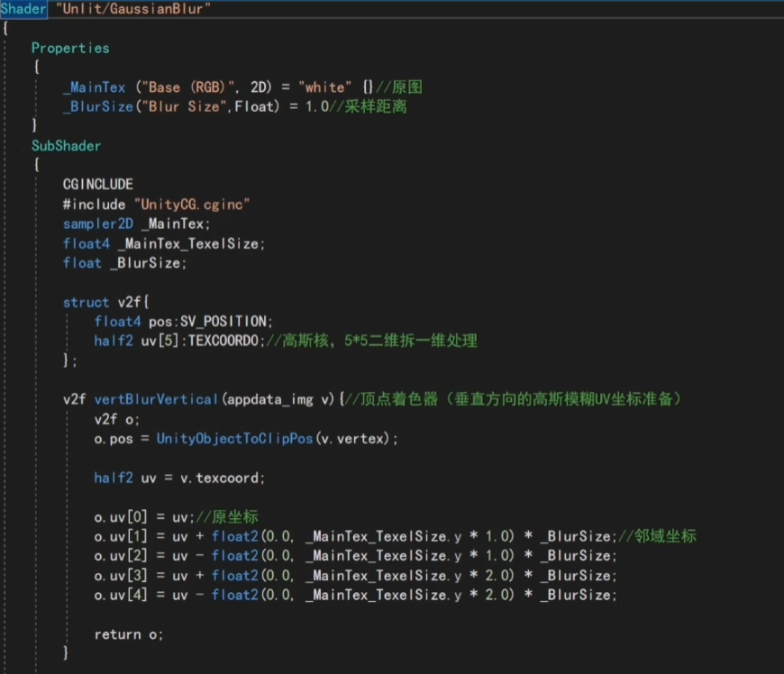Click the struct v2f line
This screenshot has width=784, height=674.
tap(106, 302)
